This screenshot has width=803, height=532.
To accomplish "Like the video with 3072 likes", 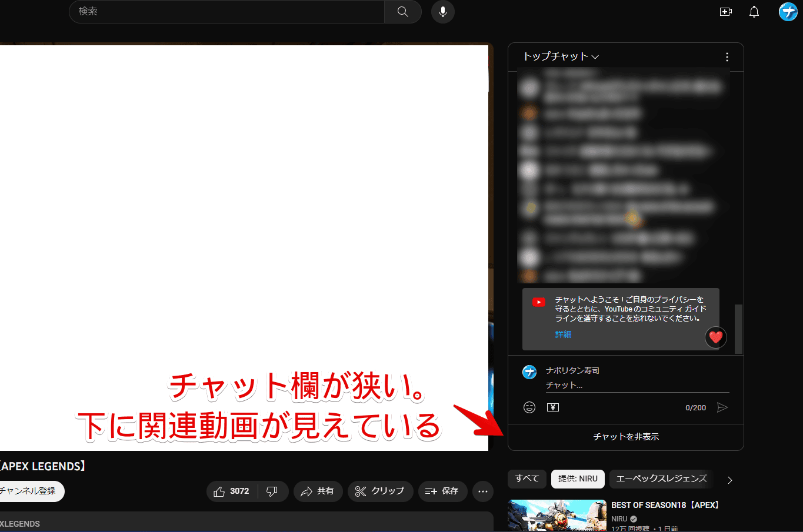I will click(232, 491).
